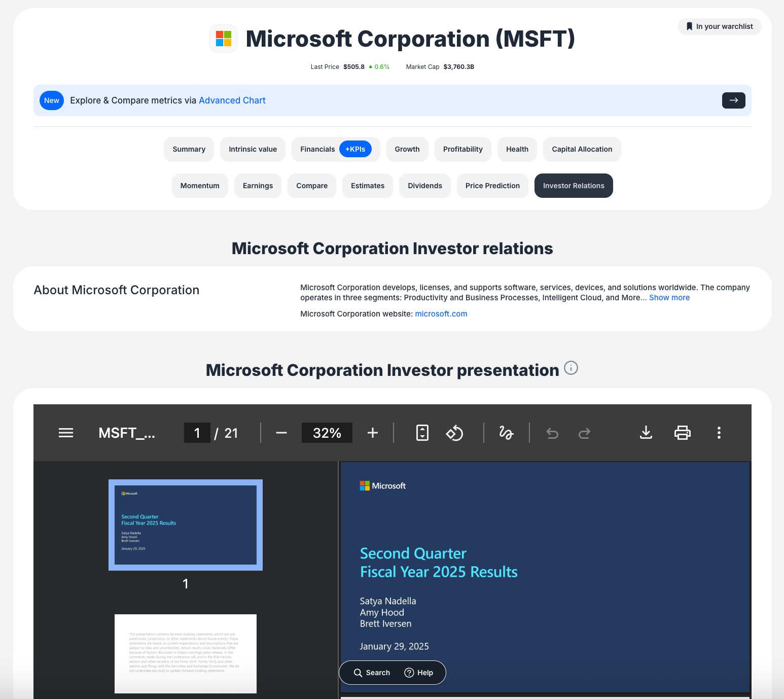Open the Earnings tab

tap(258, 186)
